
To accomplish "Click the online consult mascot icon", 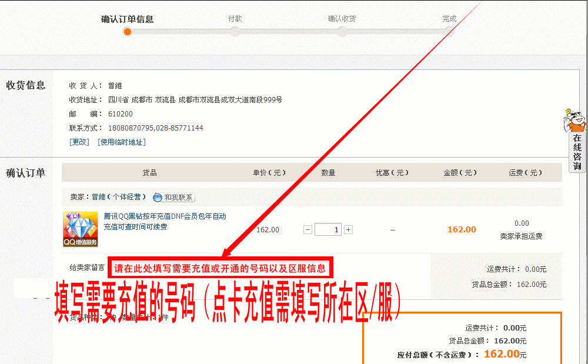I will coord(574,121).
